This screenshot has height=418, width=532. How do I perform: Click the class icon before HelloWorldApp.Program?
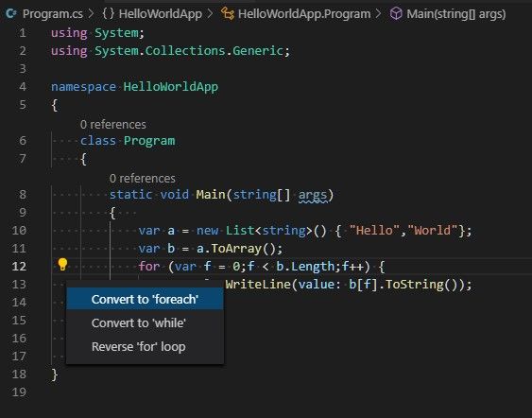pos(228,13)
